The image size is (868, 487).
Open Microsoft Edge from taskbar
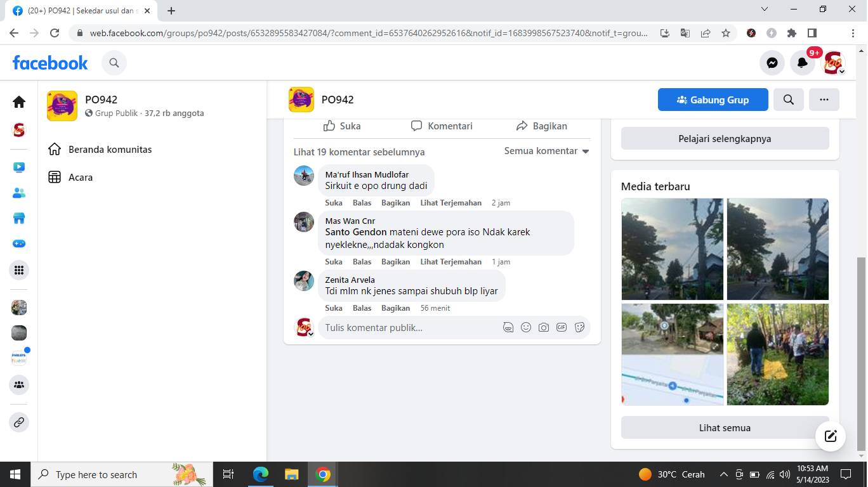[x=261, y=474]
